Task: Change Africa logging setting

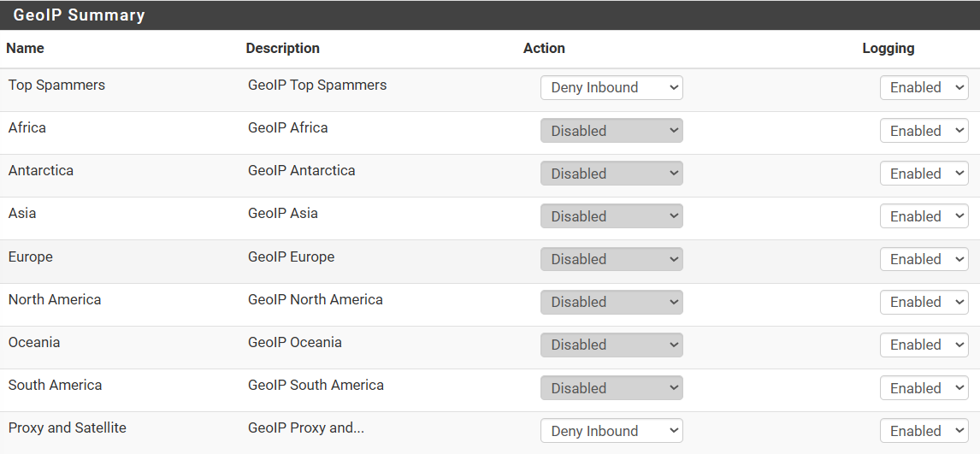Action: pos(924,131)
